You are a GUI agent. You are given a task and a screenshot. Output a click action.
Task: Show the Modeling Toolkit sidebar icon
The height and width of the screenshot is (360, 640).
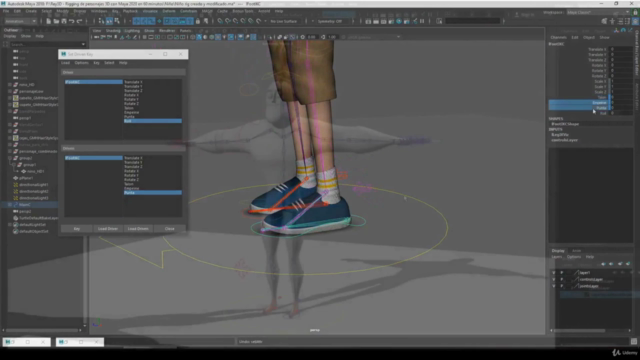click(x=604, y=21)
